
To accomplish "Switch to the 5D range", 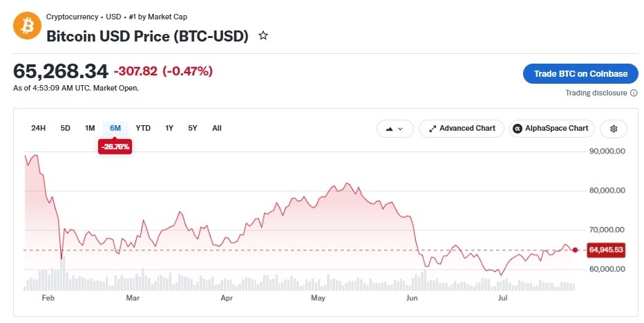I will coord(66,128).
